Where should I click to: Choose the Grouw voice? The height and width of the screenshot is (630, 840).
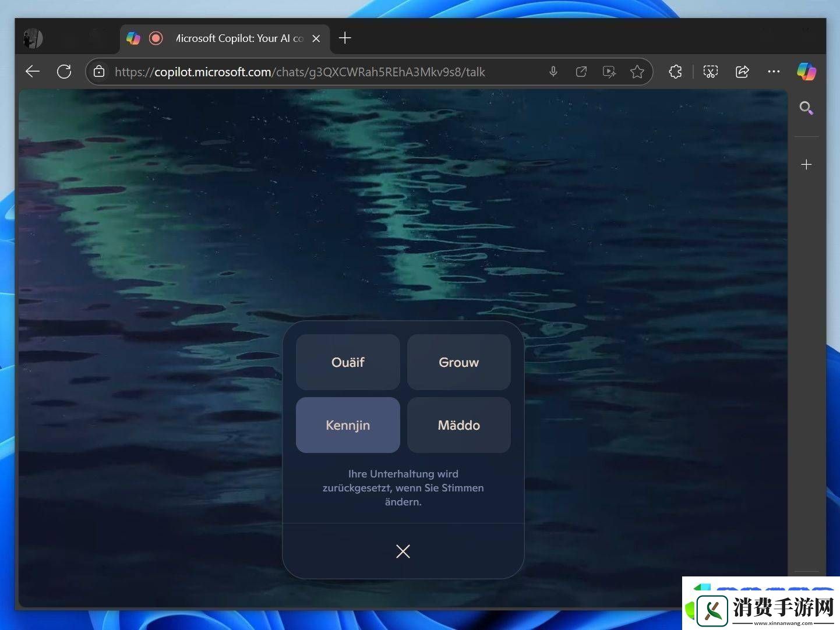pyautogui.click(x=458, y=362)
